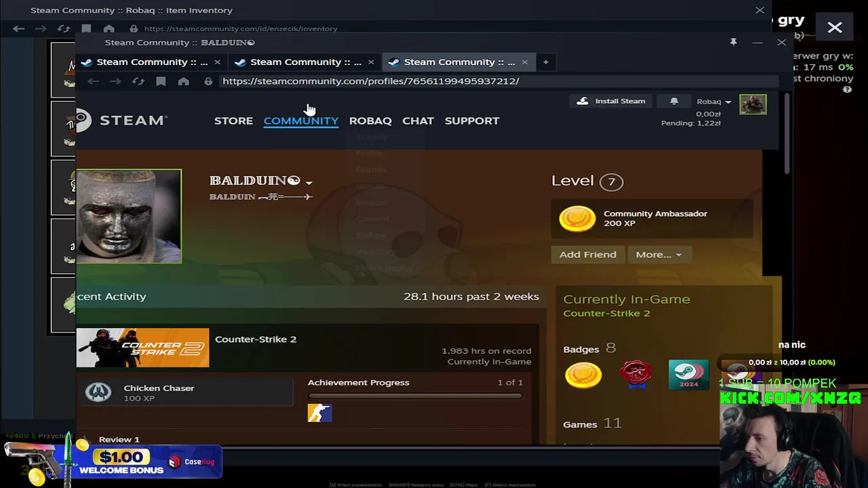Click home icon in BALDUIN browser window

point(183,81)
